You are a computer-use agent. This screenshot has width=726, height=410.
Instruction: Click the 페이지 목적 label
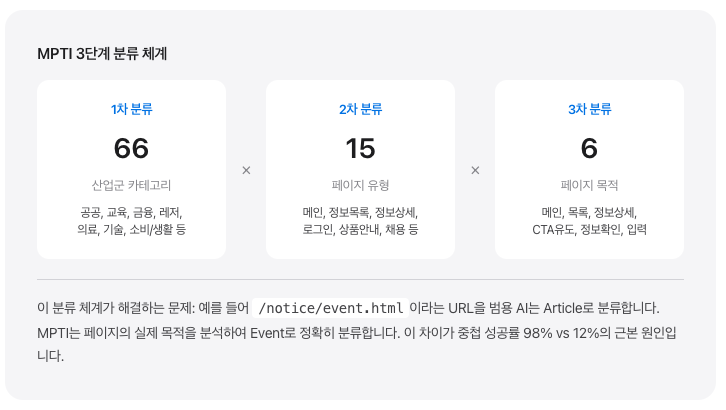[x=589, y=185]
